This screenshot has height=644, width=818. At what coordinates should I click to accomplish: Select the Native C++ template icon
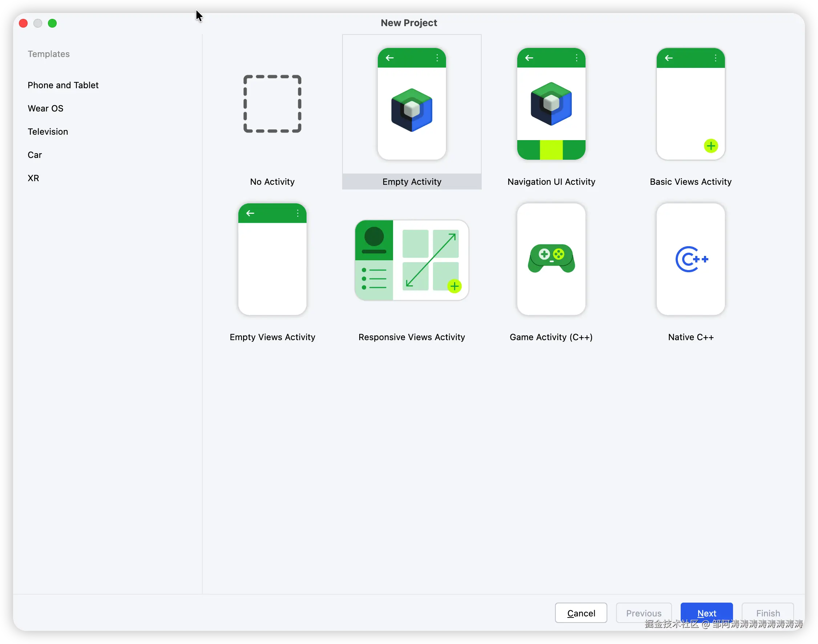coord(690,260)
